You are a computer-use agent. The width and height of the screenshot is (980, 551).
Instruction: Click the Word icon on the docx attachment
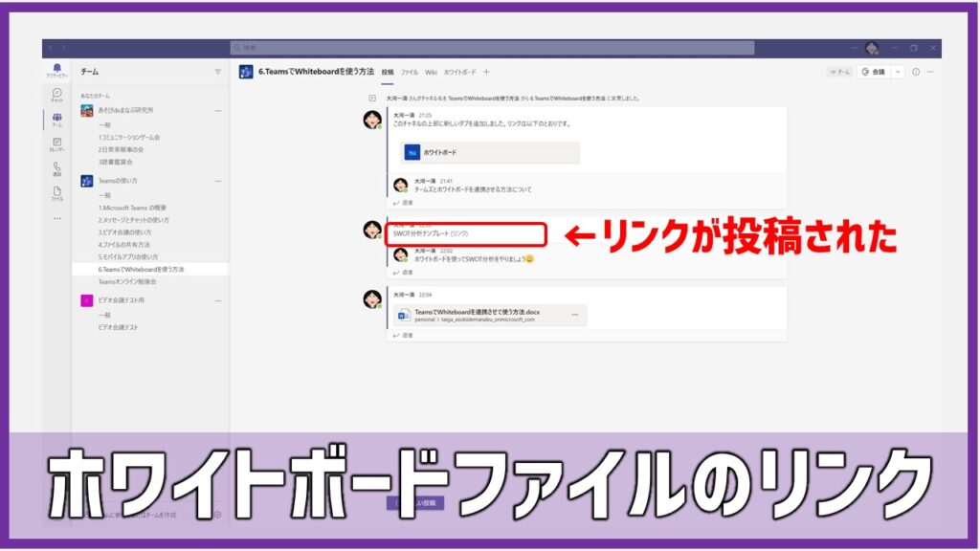pyautogui.click(x=404, y=316)
